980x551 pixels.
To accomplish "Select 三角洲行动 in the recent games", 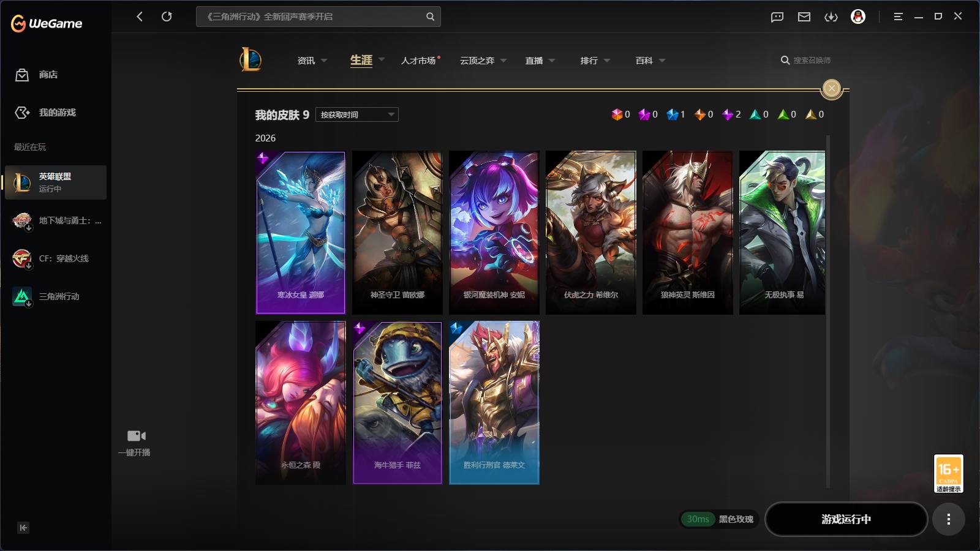I will (56, 296).
